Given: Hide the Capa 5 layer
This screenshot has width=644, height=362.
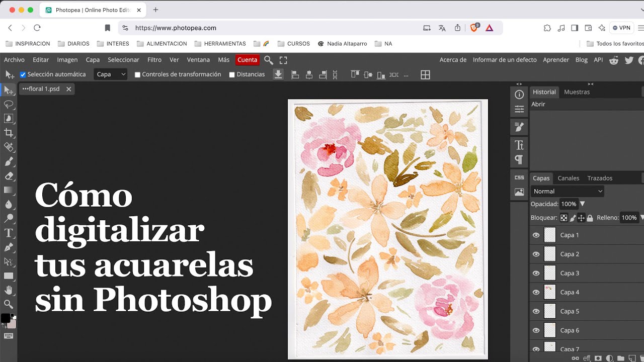Looking at the screenshot, I should tap(536, 311).
